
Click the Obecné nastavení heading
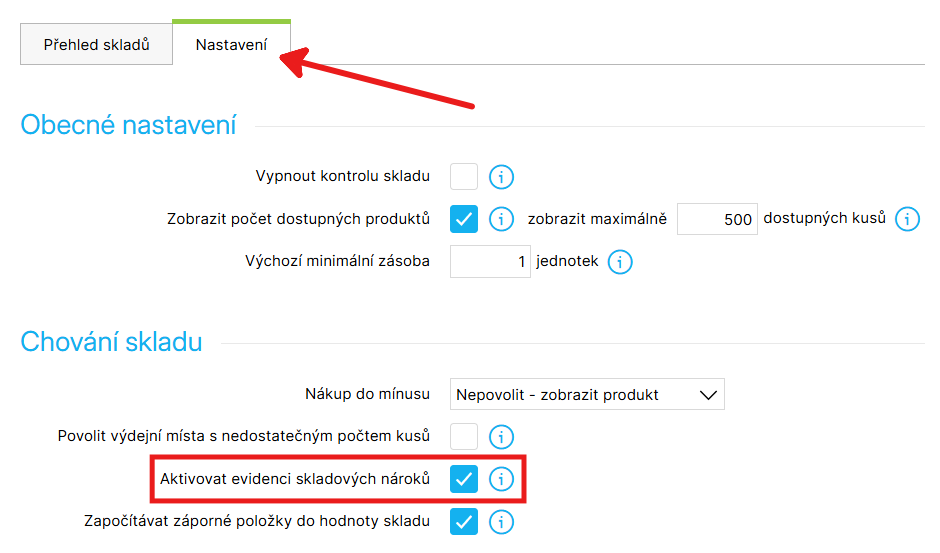[128, 125]
